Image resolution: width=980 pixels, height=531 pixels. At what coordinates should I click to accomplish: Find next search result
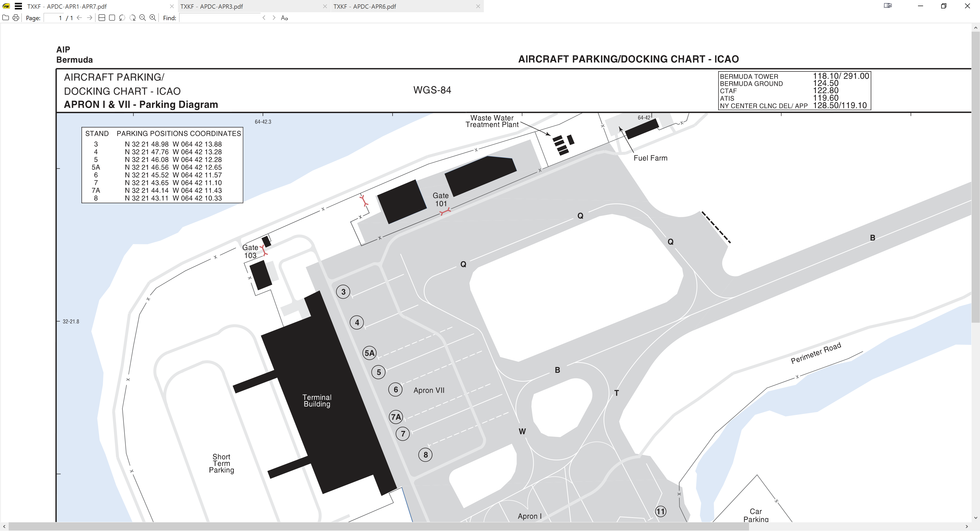[274, 18]
